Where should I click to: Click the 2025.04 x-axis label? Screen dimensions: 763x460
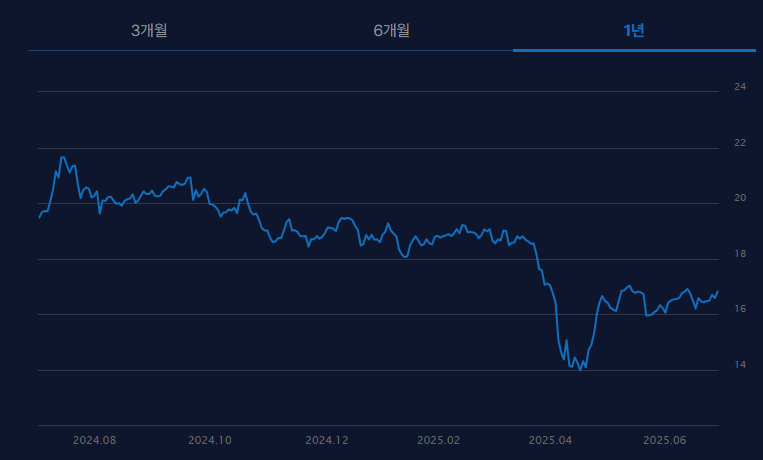(x=550, y=440)
